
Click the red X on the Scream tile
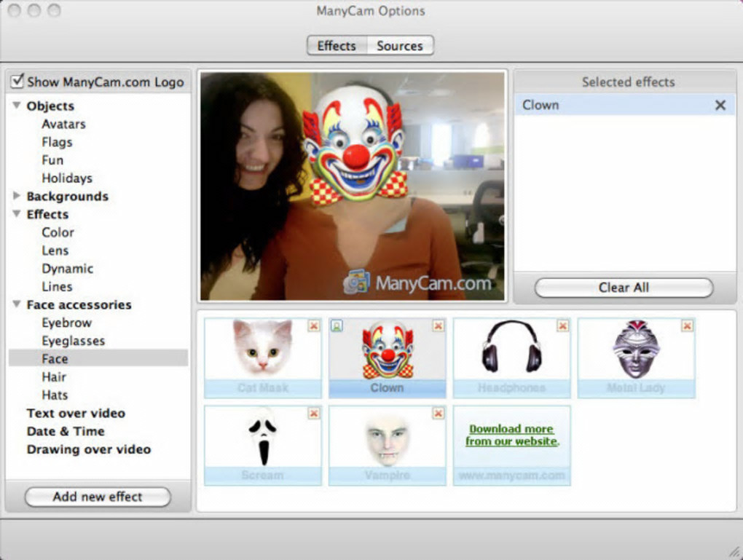click(x=314, y=413)
